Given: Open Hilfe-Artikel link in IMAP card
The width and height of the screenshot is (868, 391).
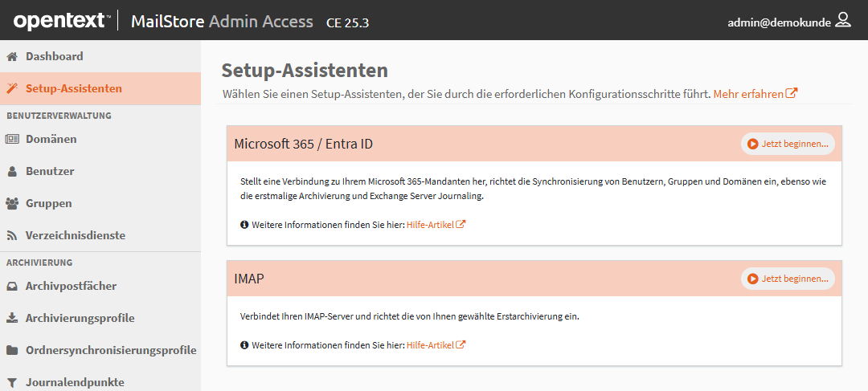Looking at the screenshot, I should tap(436, 345).
